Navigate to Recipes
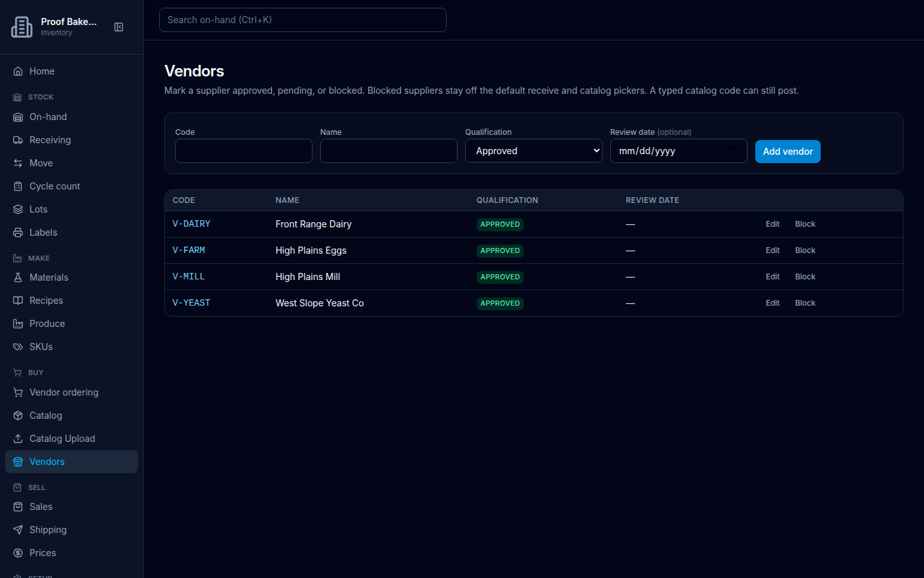Screen dimensions: 924x578 [x=71, y=301]
